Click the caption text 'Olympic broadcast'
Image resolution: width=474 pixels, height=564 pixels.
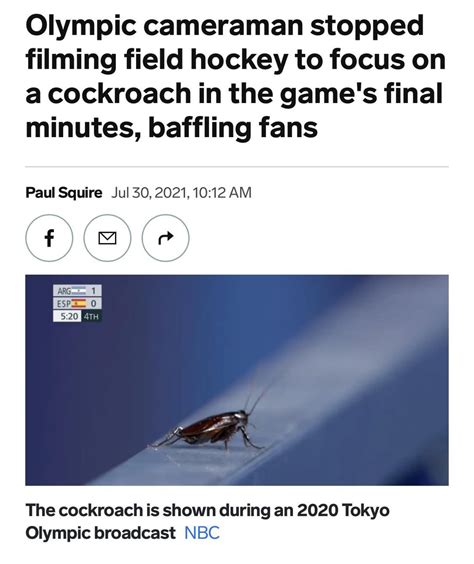tap(101, 533)
